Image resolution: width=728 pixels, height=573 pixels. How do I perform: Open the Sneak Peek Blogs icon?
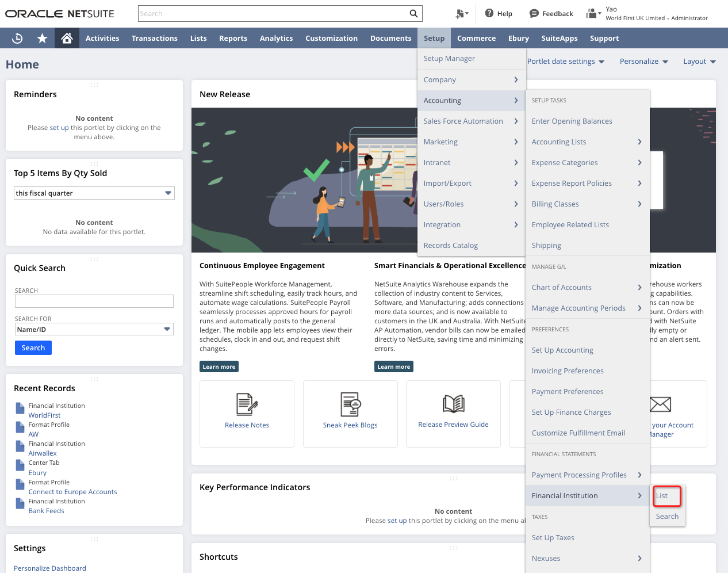(350, 404)
